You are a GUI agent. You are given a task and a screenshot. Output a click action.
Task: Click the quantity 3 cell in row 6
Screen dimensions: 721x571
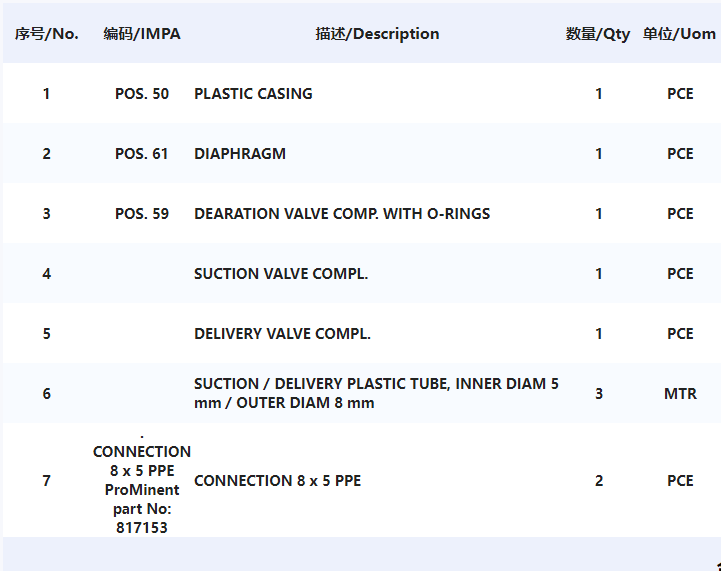[599, 394]
